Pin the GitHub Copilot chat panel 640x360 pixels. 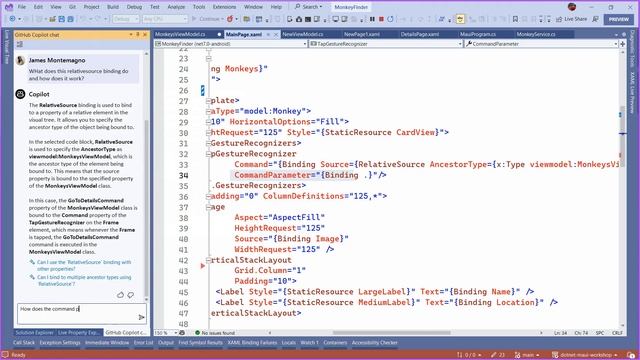138,35
